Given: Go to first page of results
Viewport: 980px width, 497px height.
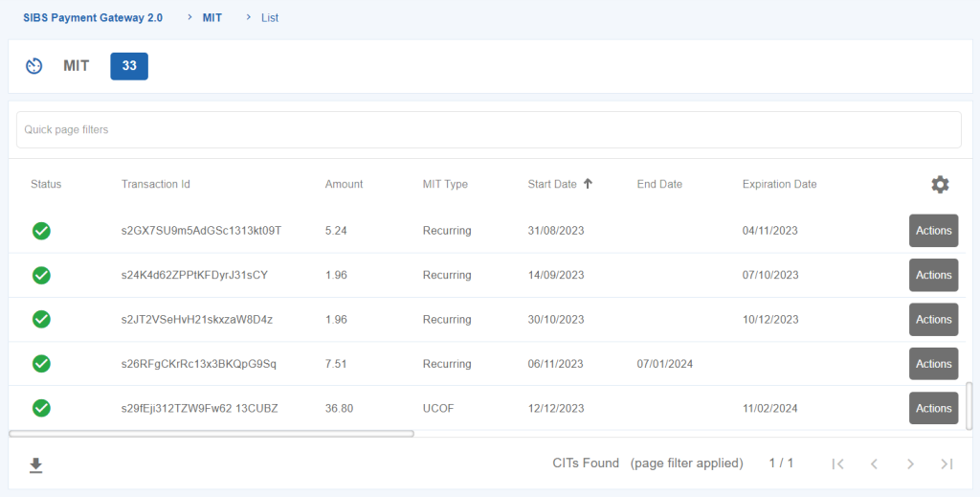Looking at the screenshot, I should pos(837,463).
